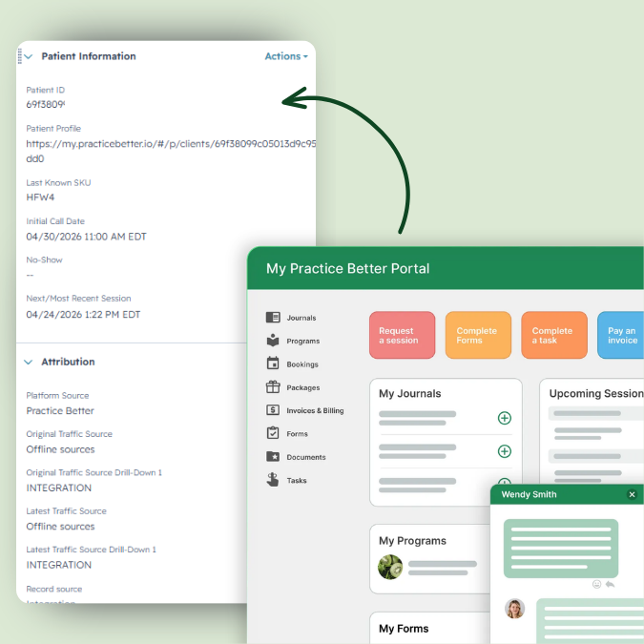The width and height of the screenshot is (644, 644).
Task: Open the Tasks hand icon
Action: click(x=272, y=479)
